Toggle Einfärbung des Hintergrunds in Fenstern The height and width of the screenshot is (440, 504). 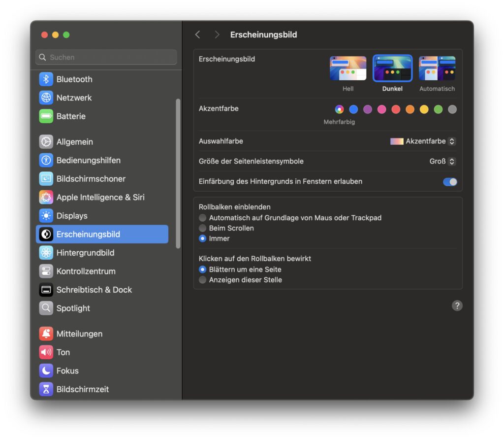click(449, 182)
